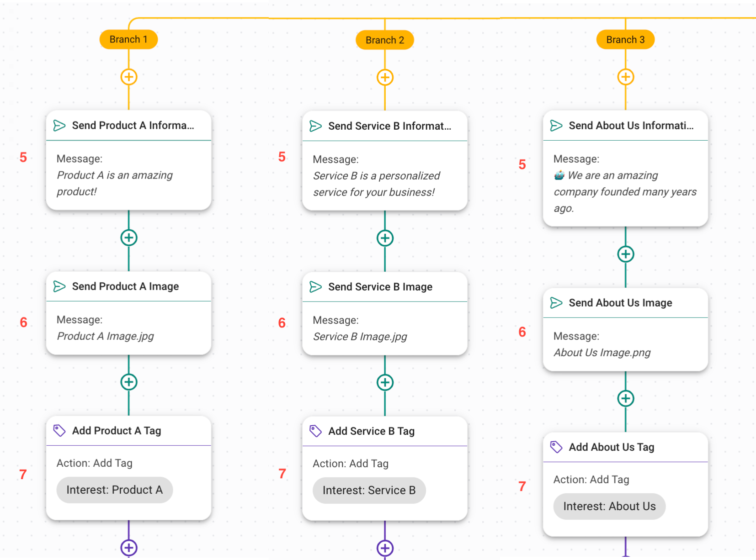Click the plus icon directly below Branch 2
The height and width of the screenshot is (560, 756).
(385, 77)
